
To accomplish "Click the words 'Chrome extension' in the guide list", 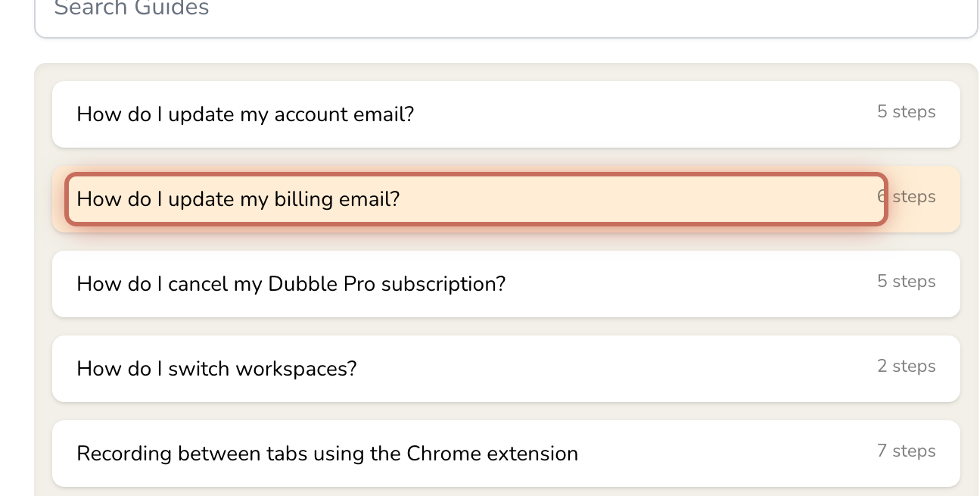I will [x=492, y=454].
